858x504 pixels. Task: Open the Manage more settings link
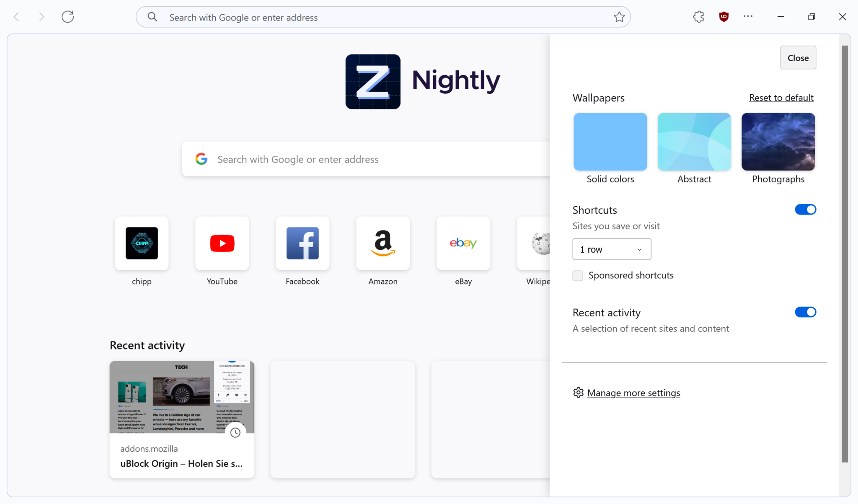coord(633,393)
